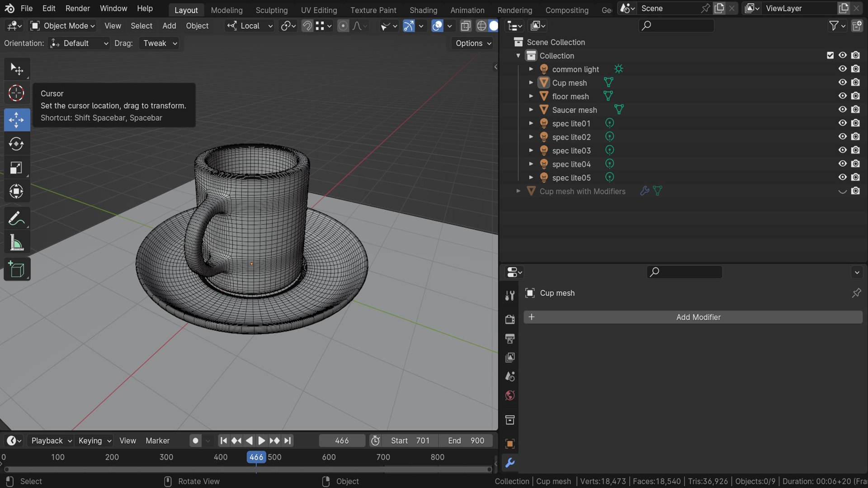Hide common light in viewport
The image size is (868, 488).
pos(843,69)
